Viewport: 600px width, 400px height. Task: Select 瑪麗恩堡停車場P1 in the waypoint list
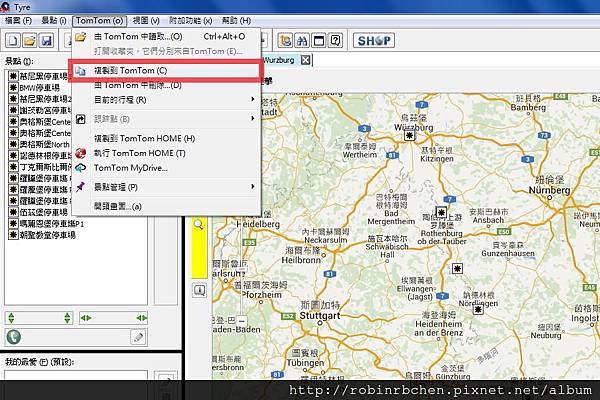tap(52, 224)
